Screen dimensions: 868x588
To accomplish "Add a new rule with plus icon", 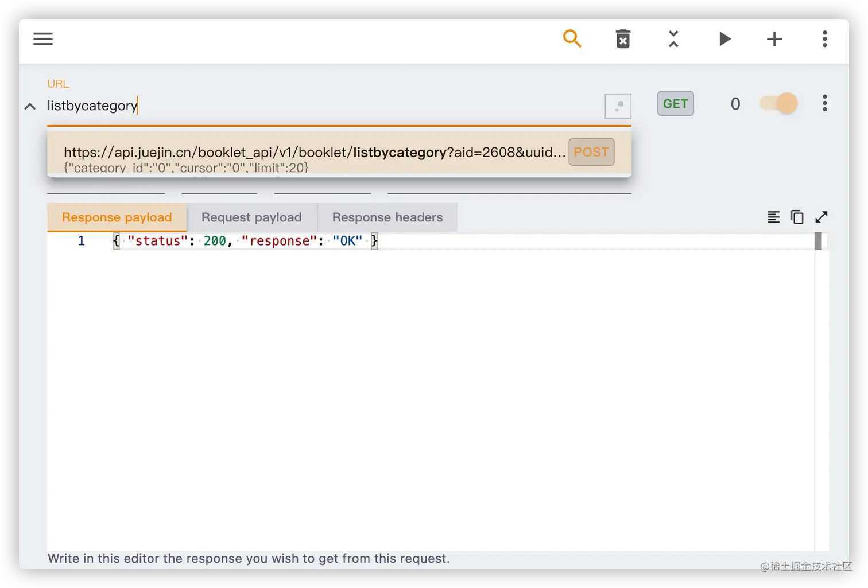I will click(774, 39).
